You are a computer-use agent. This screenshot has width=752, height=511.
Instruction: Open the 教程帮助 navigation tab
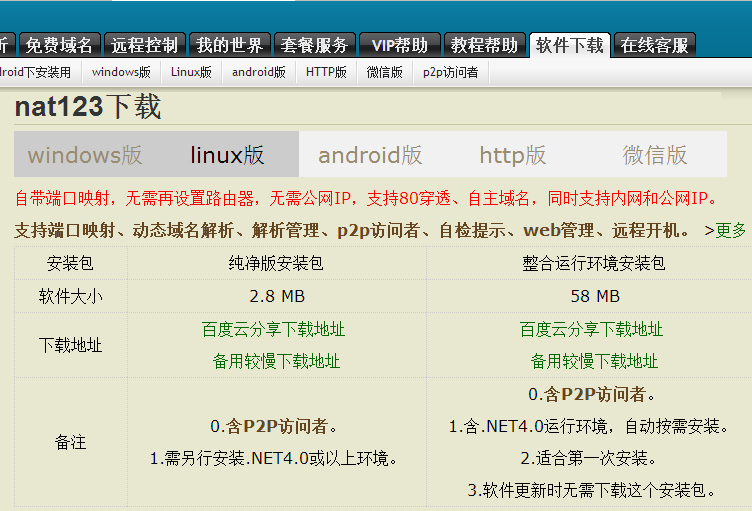[484, 45]
